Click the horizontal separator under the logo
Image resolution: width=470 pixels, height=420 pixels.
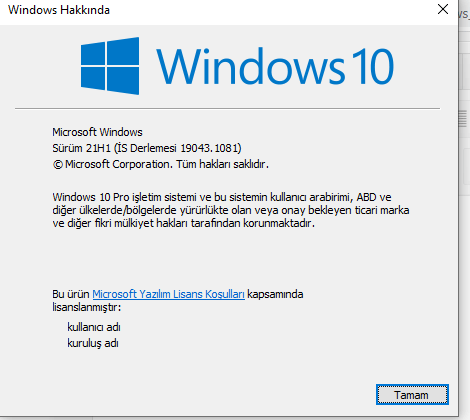click(x=227, y=108)
